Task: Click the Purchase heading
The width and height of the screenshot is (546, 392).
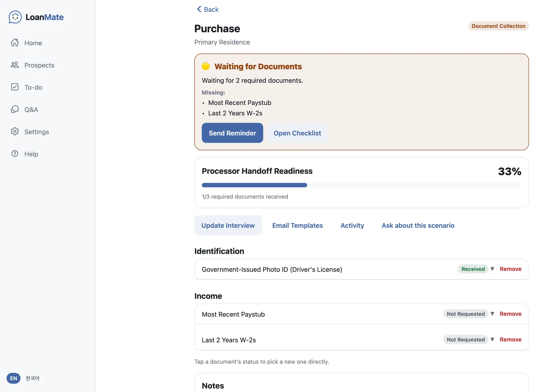Action: 217,28
